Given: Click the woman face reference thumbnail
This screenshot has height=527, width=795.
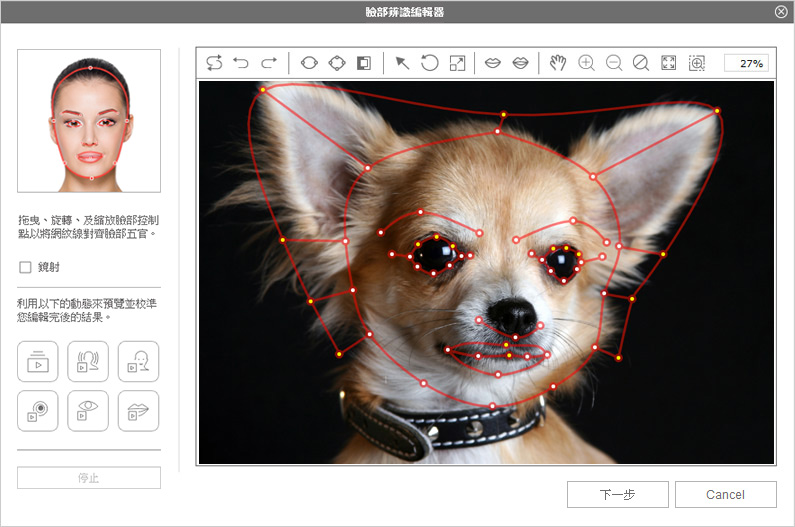Looking at the screenshot, I should tap(89, 121).
